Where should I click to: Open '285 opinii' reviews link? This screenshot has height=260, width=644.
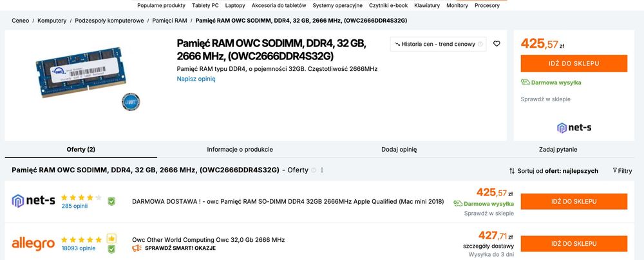(x=74, y=206)
